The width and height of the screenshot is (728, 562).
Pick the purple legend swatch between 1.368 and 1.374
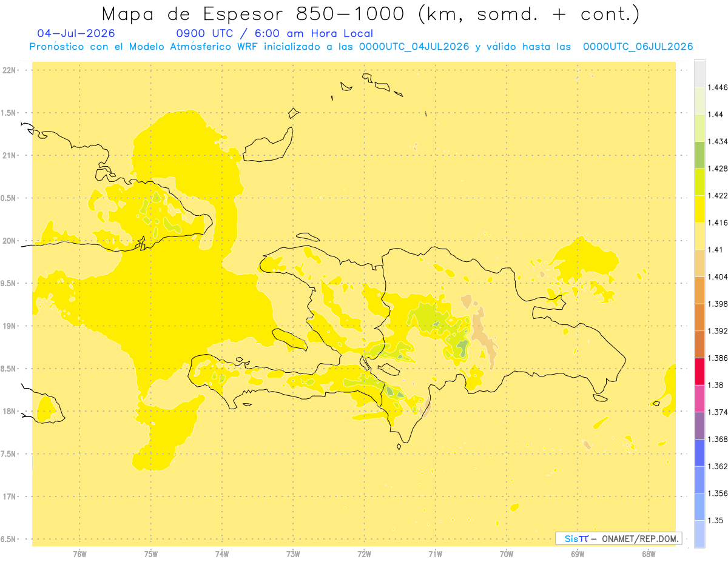[699, 425]
